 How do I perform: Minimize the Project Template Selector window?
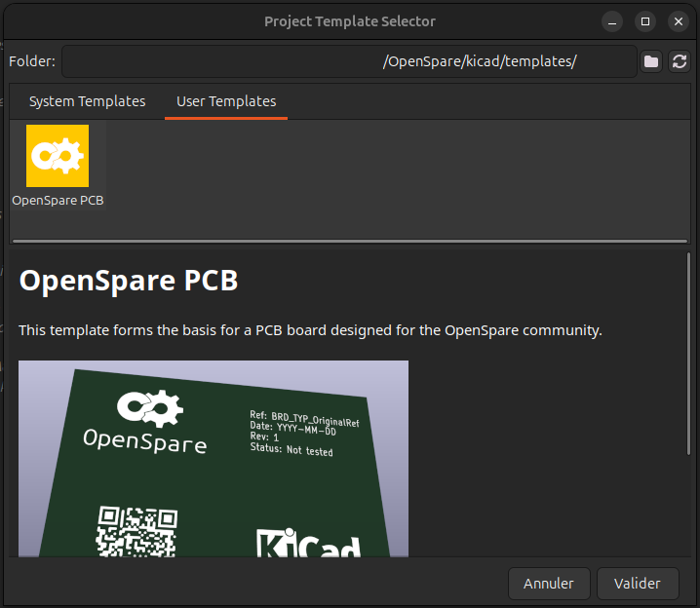(612, 21)
